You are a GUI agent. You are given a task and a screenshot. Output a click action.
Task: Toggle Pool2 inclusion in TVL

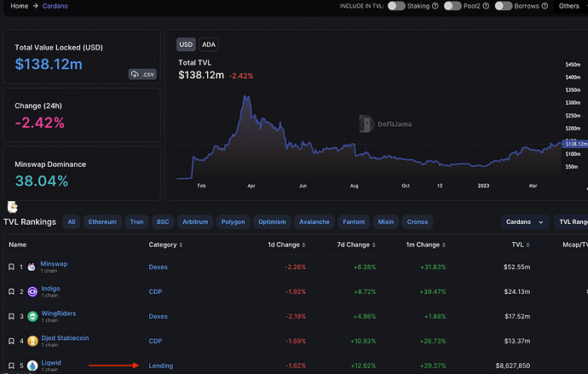[453, 6]
